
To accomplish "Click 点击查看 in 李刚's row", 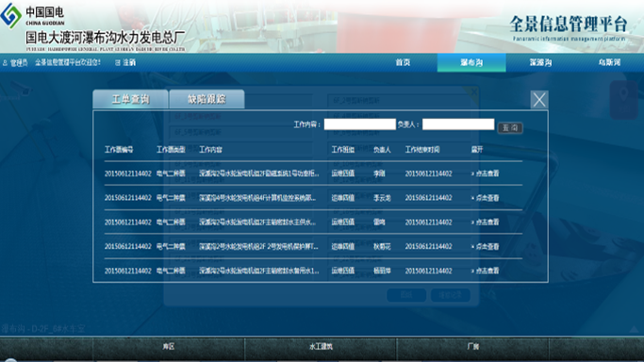I will [485, 173].
